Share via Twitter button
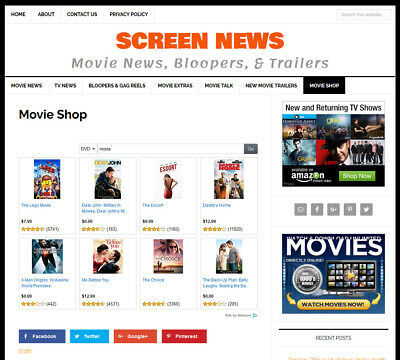This screenshot has height=360, width=400. [89, 336]
